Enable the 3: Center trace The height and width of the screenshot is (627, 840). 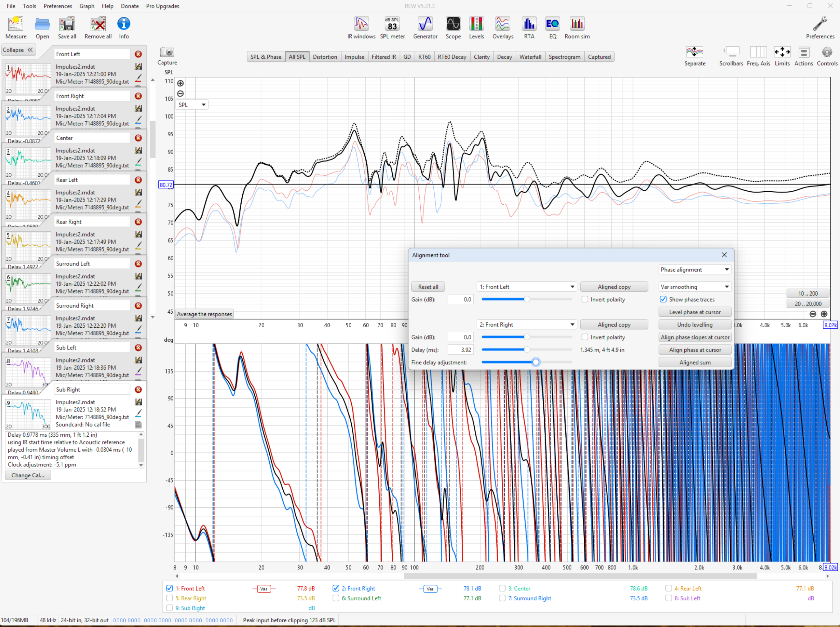tap(502, 588)
